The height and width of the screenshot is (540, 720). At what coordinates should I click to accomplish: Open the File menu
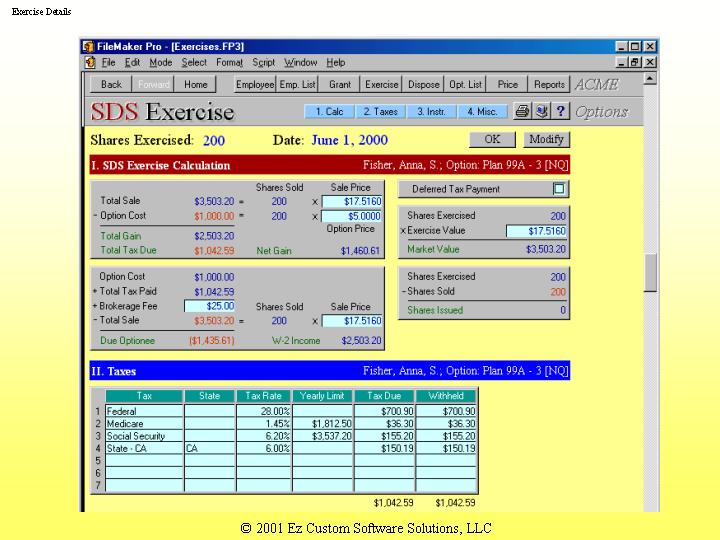[108, 62]
